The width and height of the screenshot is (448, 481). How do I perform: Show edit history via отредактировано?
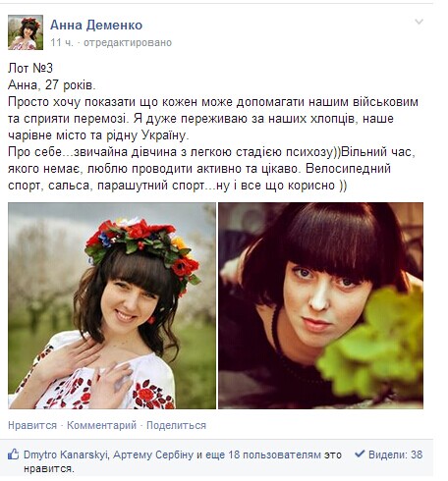click(128, 43)
